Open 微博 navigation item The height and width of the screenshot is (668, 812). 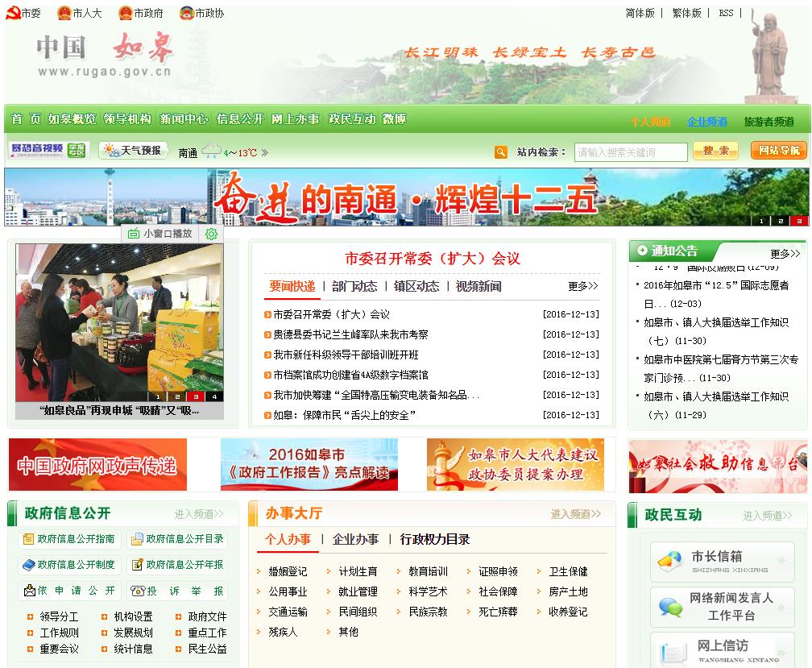(x=394, y=119)
